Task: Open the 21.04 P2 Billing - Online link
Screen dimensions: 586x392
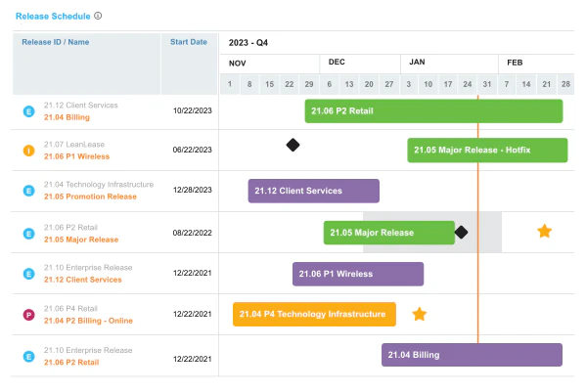Action: tap(89, 321)
